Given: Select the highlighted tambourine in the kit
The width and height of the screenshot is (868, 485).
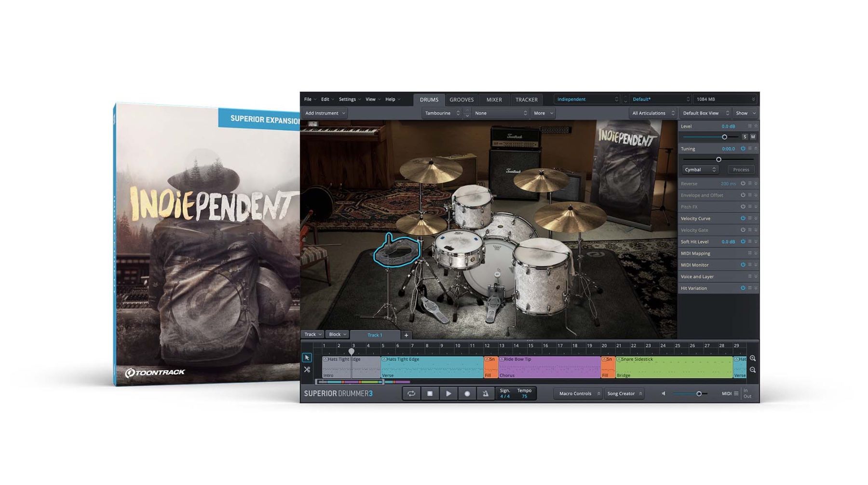Looking at the screenshot, I should 397,251.
